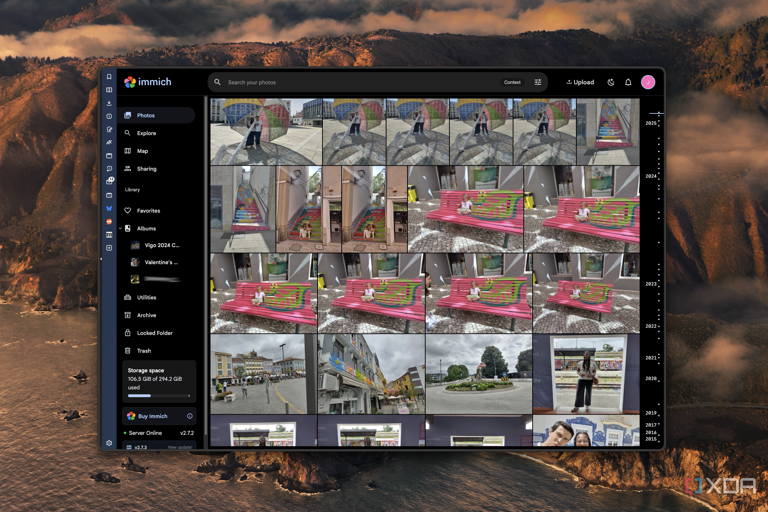Image resolution: width=768 pixels, height=512 pixels.
Task: Open the notifications bell
Action: pyautogui.click(x=628, y=82)
